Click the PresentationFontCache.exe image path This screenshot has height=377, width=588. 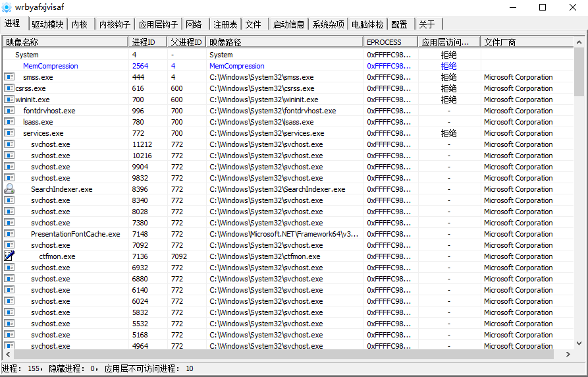click(x=284, y=234)
